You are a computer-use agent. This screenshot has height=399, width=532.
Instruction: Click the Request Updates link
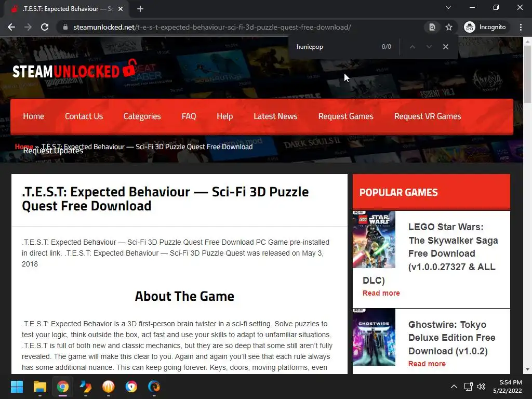click(53, 151)
